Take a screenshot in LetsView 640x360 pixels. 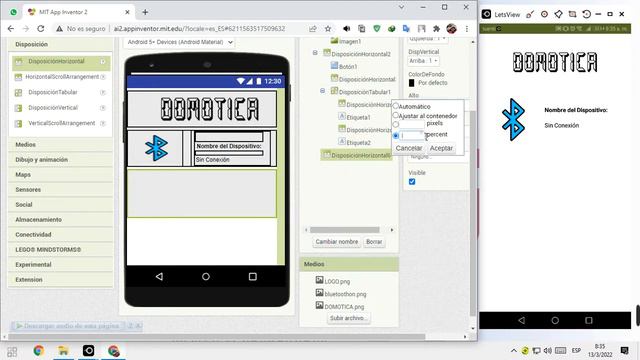pyautogui.click(x=572, y=14)
